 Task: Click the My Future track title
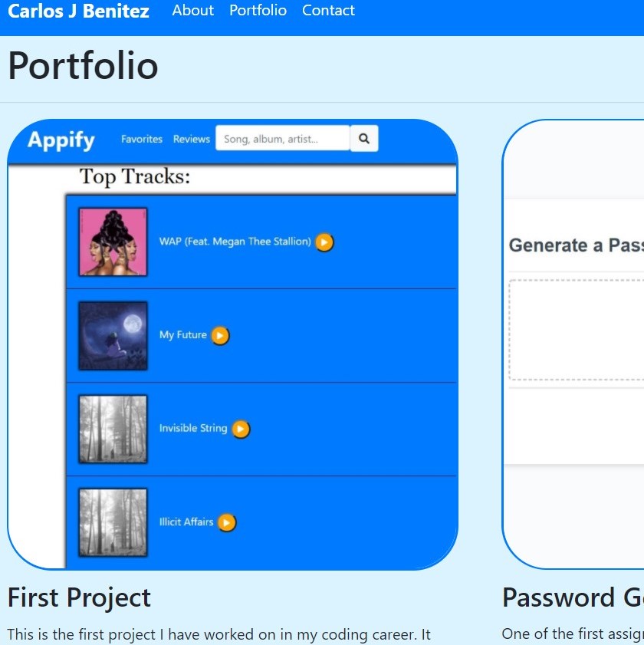pos(183,335)
